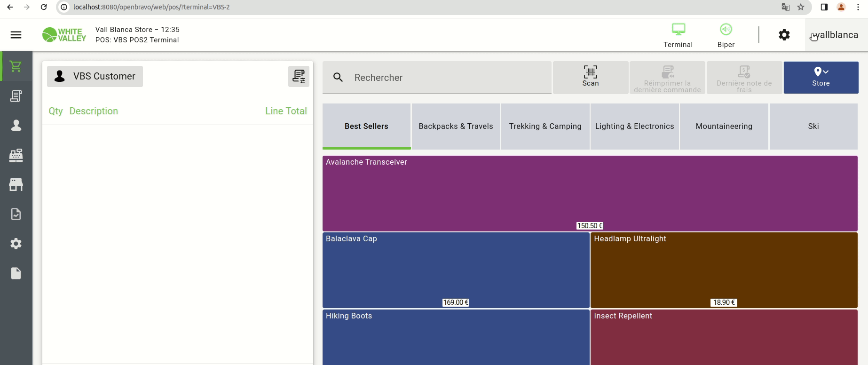868x365 pixels.
Task: Click the shopping cart sidebar icon
Action: tap(16, 66)
